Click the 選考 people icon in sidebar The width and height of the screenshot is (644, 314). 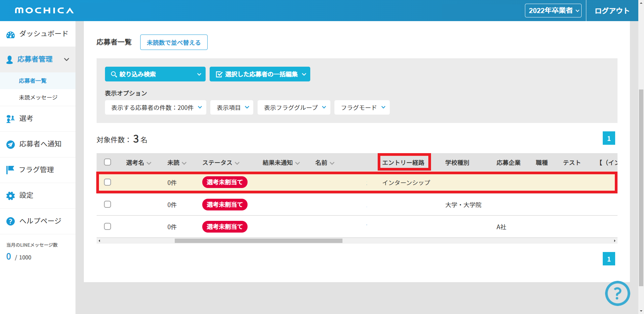click(10, 119)
